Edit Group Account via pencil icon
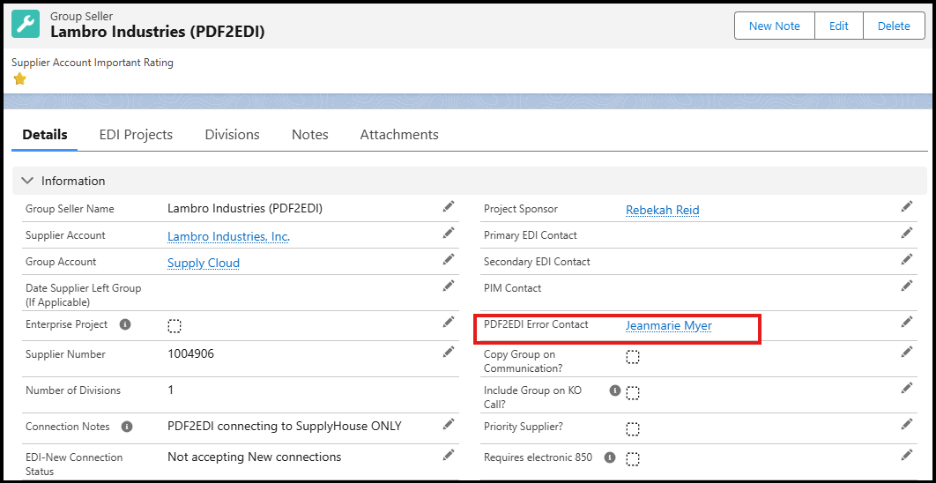 448,259
